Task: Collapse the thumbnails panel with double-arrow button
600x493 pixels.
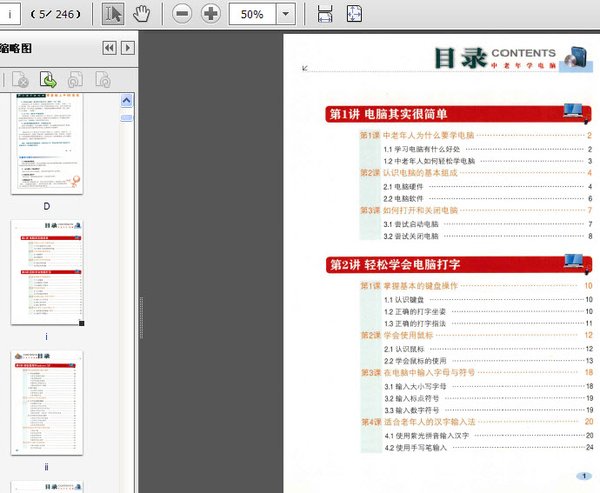Action: coord(109,47)
